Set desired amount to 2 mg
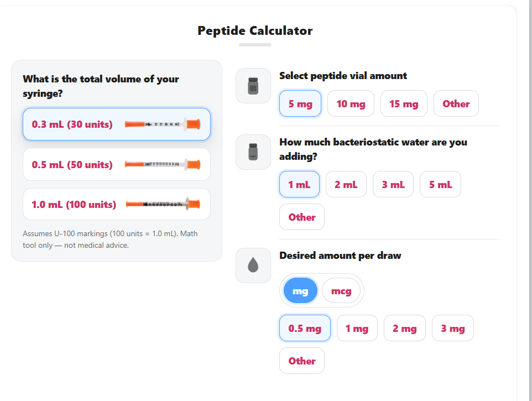This screenshot has width=532, height=401. pos(404,329)
